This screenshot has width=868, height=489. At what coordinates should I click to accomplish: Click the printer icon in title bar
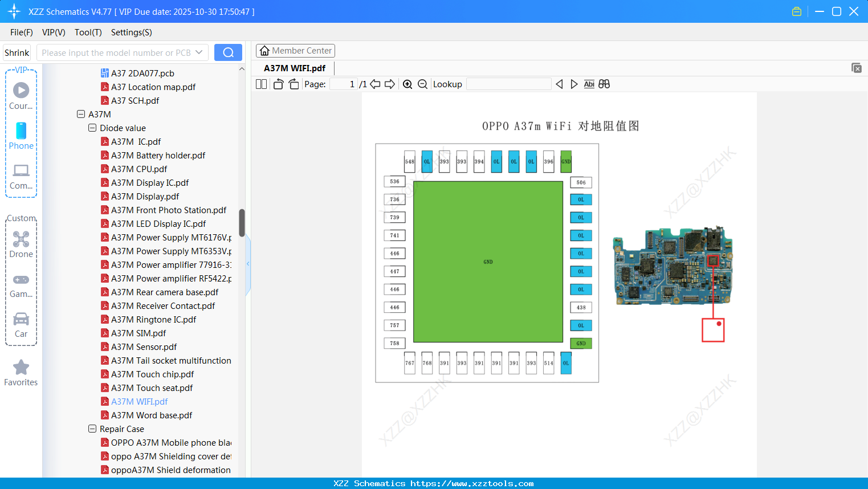click(x=796, y=11)
